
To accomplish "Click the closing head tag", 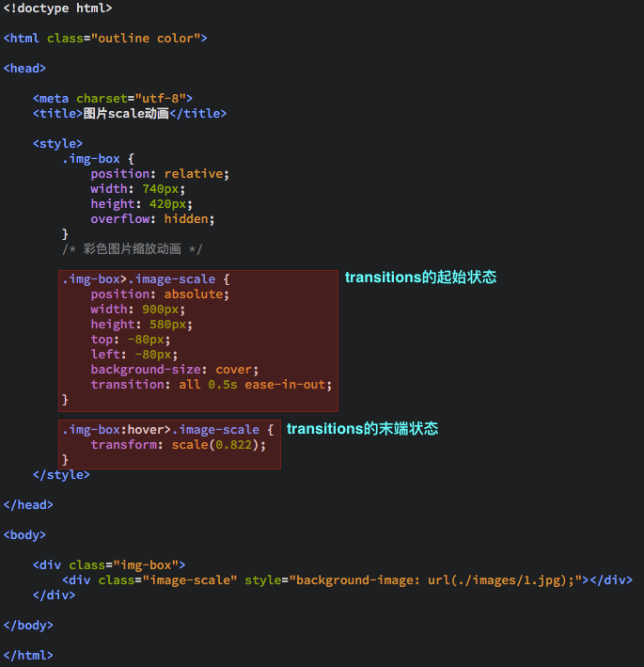I will point(28,505).
